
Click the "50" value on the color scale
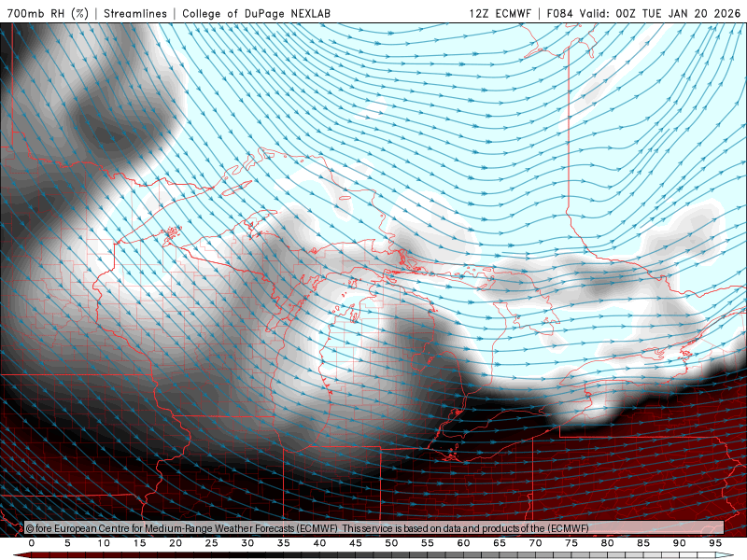[x=391, y=543]
